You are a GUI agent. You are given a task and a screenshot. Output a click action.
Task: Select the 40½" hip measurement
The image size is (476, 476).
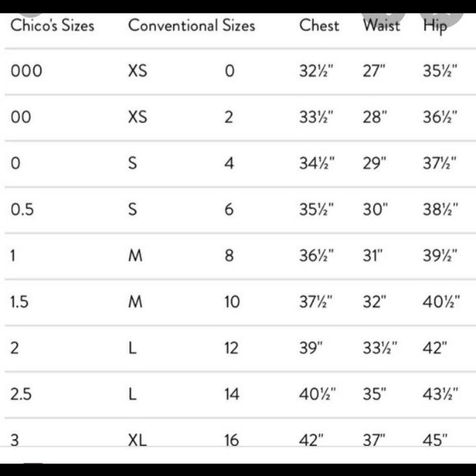(x=441, y=302)
